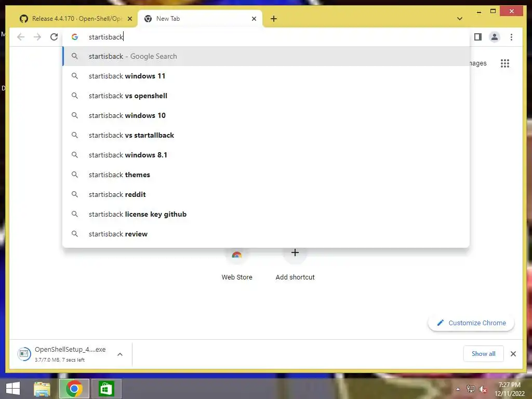Image resolution: width=532 pixels, height=399 pixels.
Task: Close the downloads bar
Action: [513, 354]
